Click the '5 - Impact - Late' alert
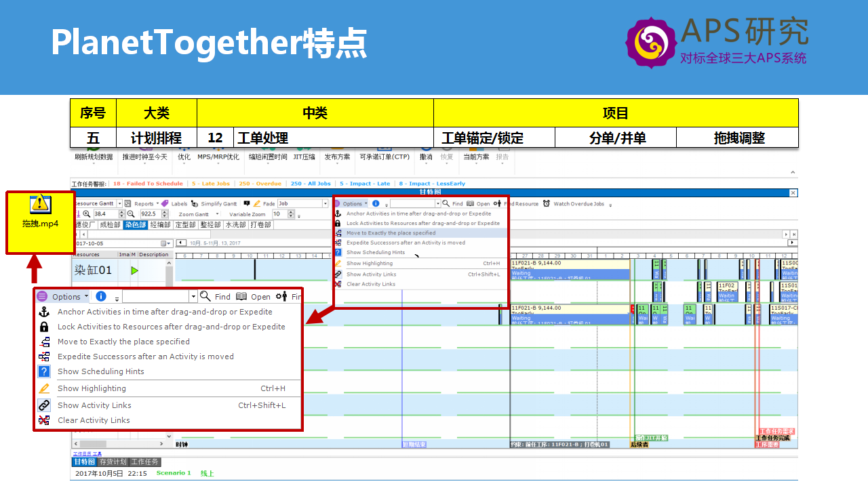Image resolution: width=868 pixels, height=488 pixels. click(x=365, y=184)
